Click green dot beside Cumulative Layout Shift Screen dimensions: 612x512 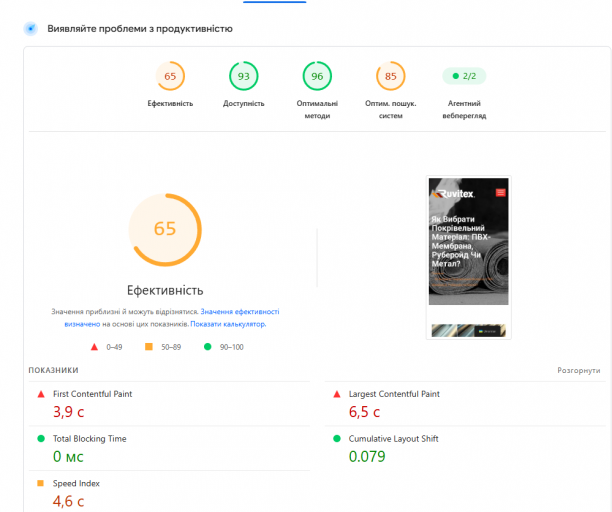337,438
